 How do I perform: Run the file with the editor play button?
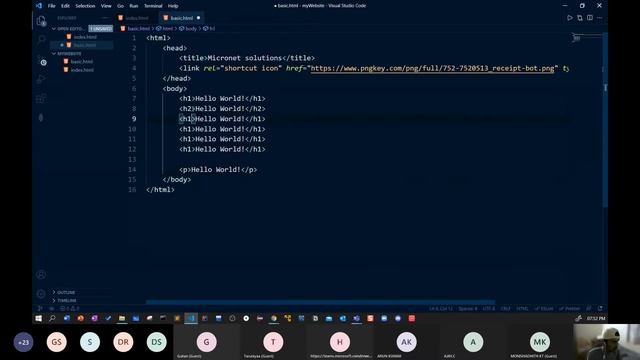coord(570,18)
